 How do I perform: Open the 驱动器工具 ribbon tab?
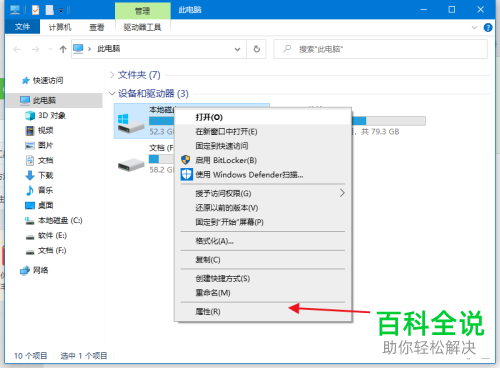coord(142,27)
